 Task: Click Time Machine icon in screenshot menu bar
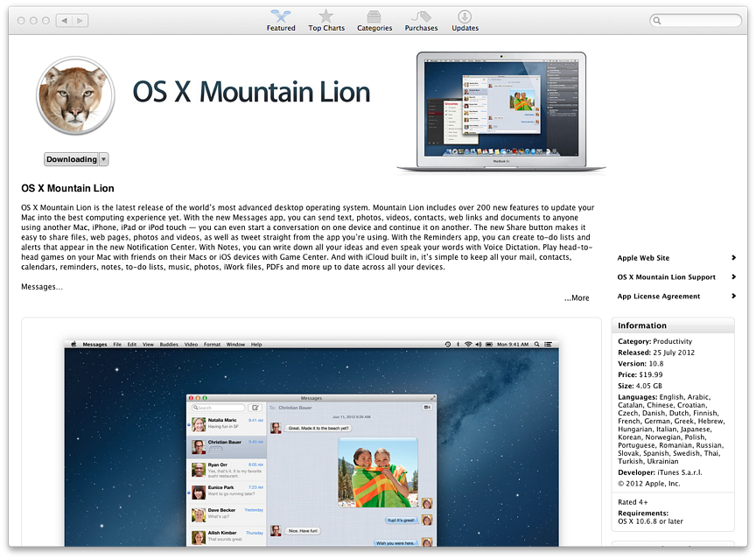[x=448, y=344]
